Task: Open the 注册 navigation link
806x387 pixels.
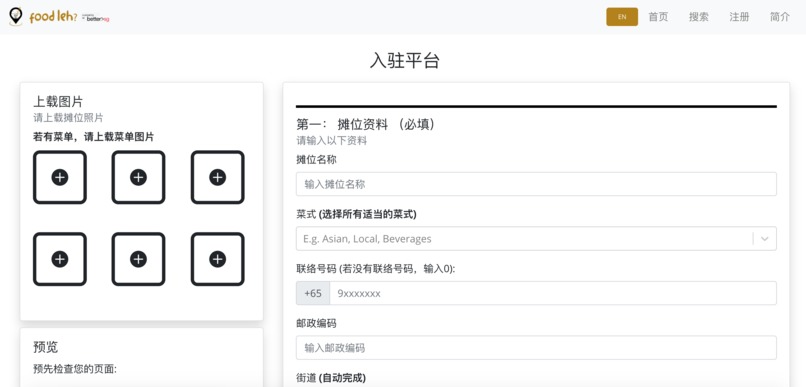Action: click(x=739, y=17)
